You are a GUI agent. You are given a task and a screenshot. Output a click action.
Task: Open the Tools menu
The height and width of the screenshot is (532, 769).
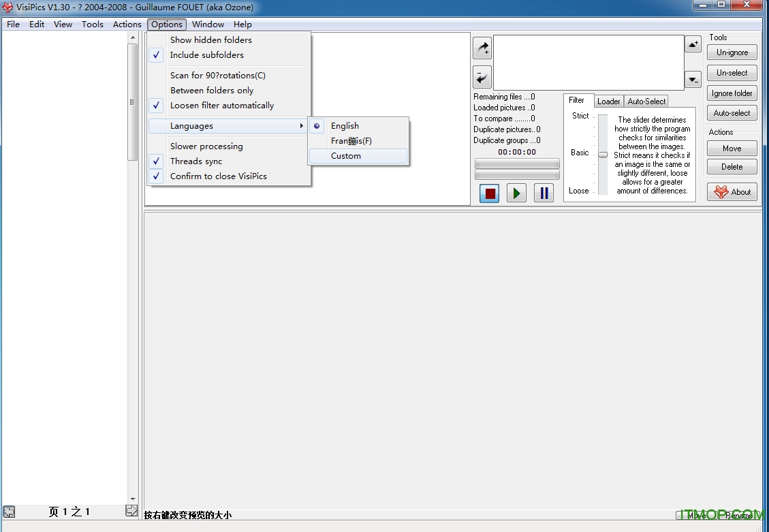coord(93,25)
